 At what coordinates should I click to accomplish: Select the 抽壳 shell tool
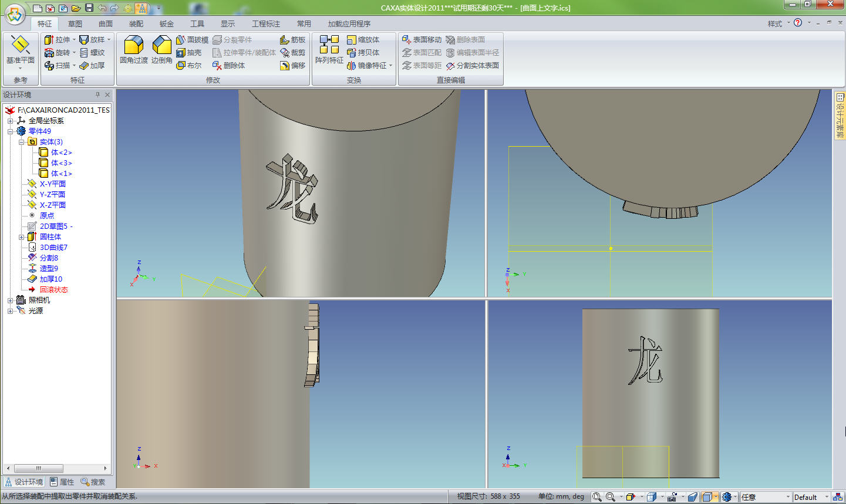click(189, 53)
